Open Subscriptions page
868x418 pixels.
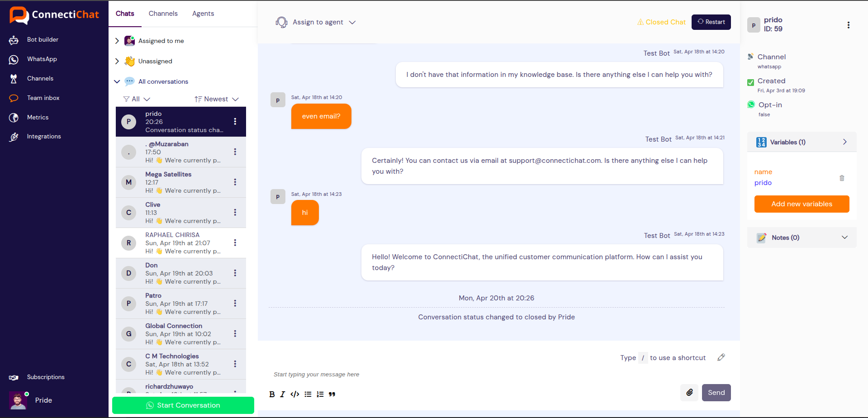[45, 377]
